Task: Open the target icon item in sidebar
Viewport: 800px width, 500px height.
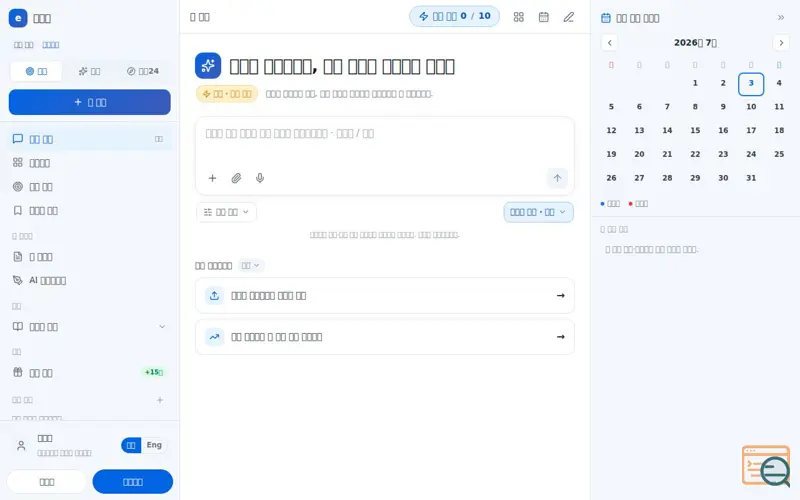Action: pyautogui.click(x=90, y=187)
